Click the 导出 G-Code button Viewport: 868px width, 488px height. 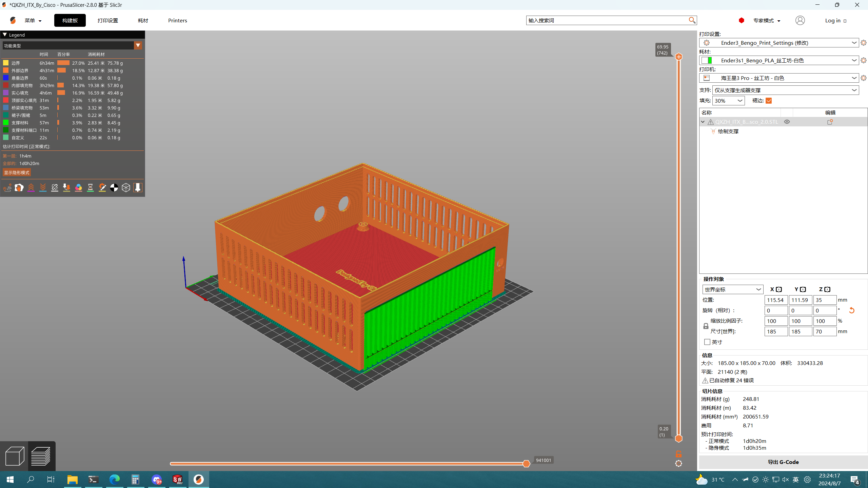click(x=783, y=462)
